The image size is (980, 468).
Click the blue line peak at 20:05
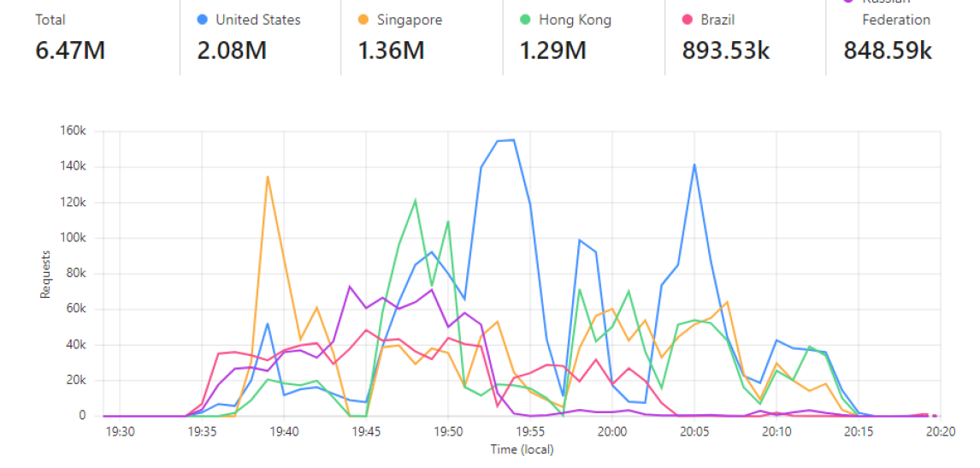694,164
